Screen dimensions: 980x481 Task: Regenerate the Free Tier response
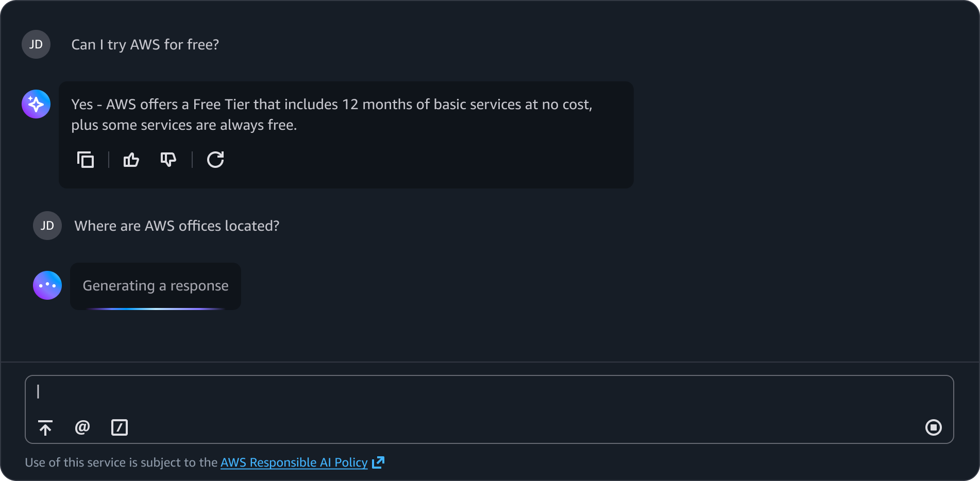coord(215,160)
